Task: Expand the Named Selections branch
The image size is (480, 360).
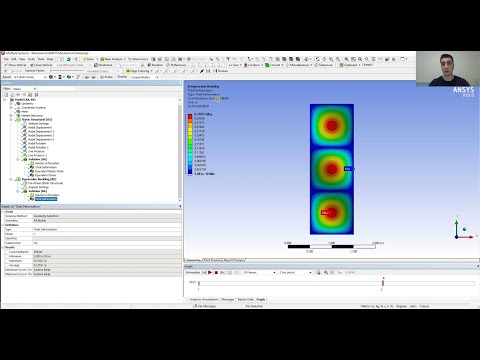Action: pos(11,116)
